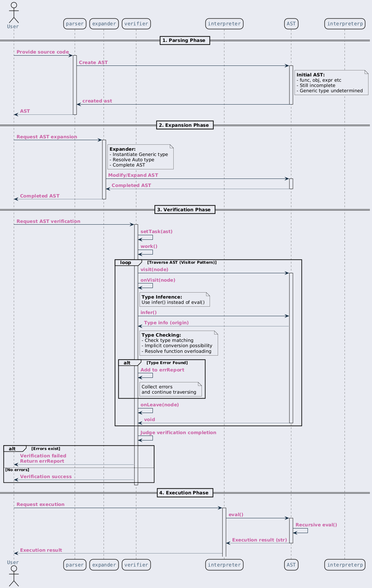Click the 'Initial AST:' note box

pyautogui.click(x=331, y=82)
